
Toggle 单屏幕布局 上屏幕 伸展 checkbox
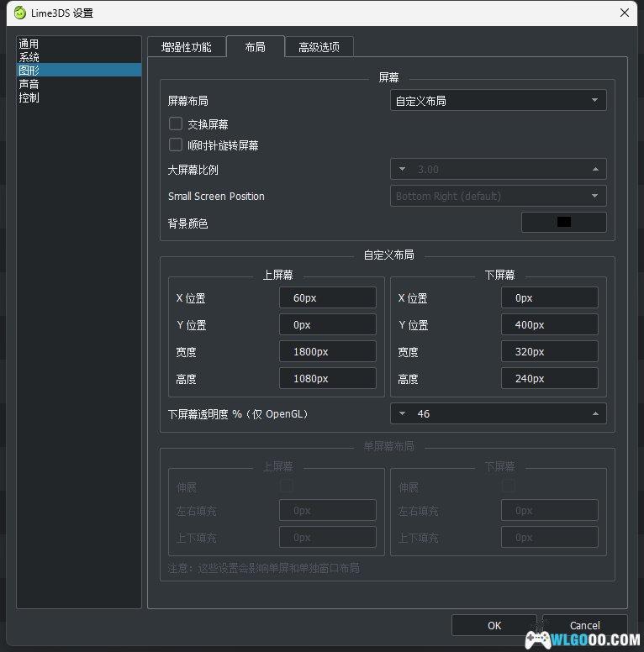tap(287, 486)
